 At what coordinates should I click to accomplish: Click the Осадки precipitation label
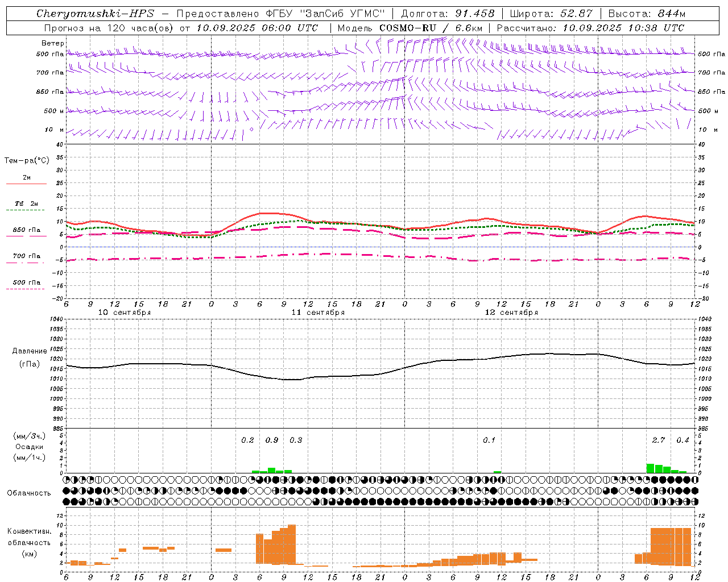pos(29,447)
